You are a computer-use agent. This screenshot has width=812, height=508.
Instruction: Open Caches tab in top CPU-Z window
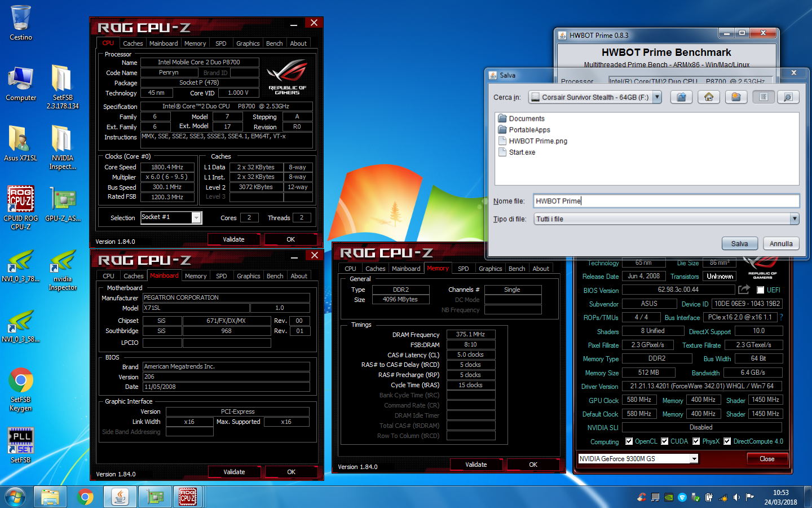[x=133, y=43]
